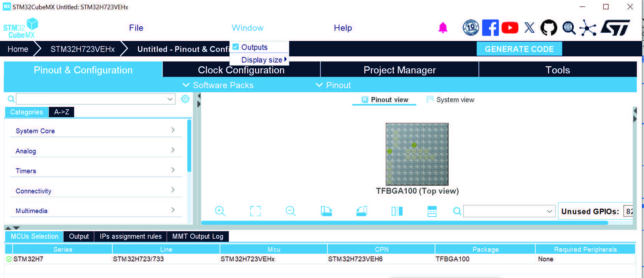The width and height of the screenshot is (644, 278).
Task: Open the Facebook page icon
Action: point(490,28)
